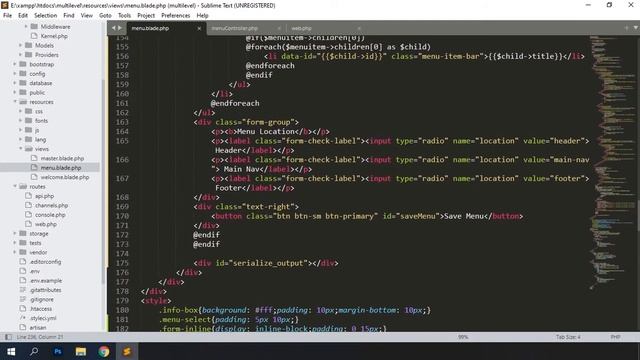Open console.php in routes folder
This screenshot has height=360, width=640.
click(50, 215)
